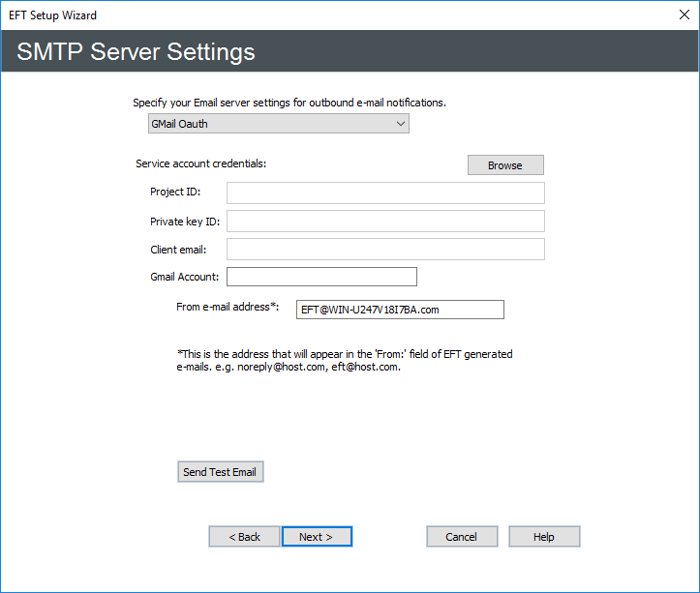
Task: Click the Gmail Account label text
Action: (x=184, y=278)
